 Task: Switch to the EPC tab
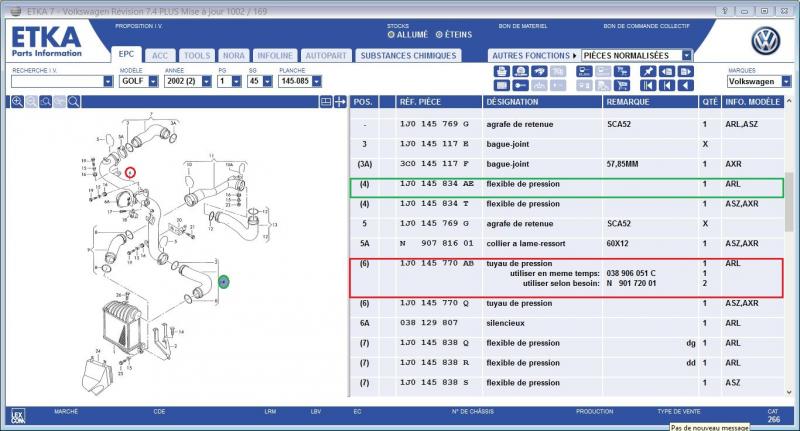tap(126, 54)
